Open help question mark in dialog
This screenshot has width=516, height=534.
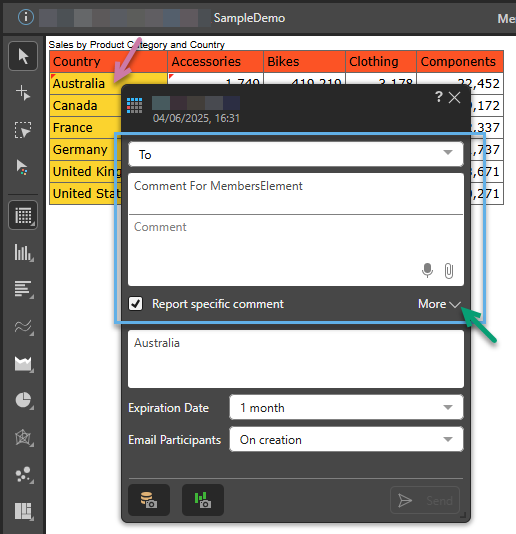[x=439, y=97]
